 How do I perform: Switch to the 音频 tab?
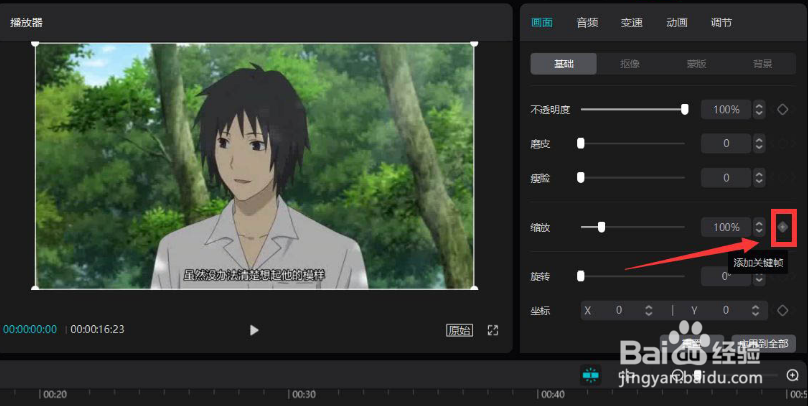pos(587,23)
